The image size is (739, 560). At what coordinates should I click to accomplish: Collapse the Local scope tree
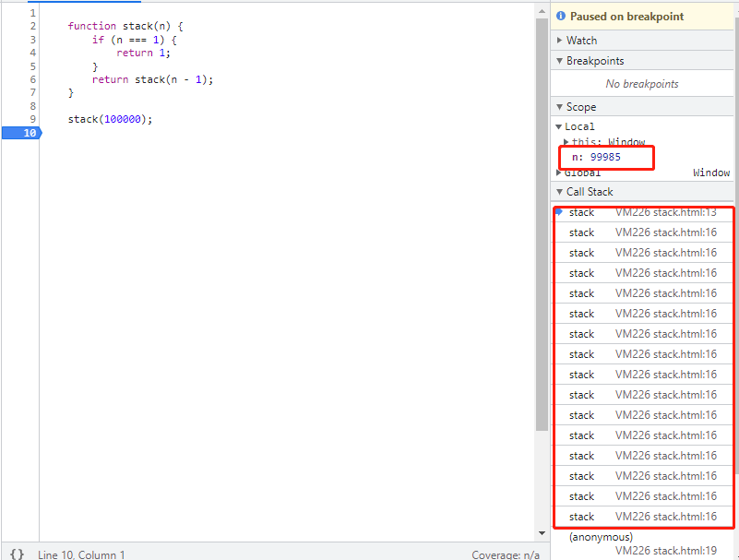(x=578, y=126)
